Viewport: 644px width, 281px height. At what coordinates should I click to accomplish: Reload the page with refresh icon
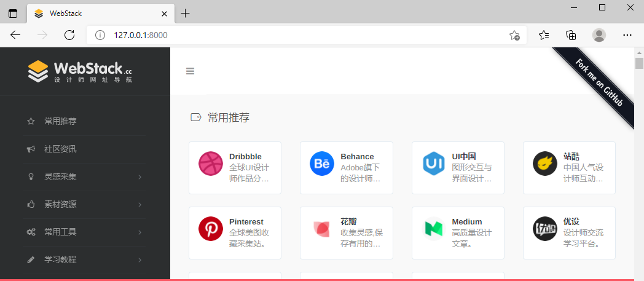click(69, 35)
